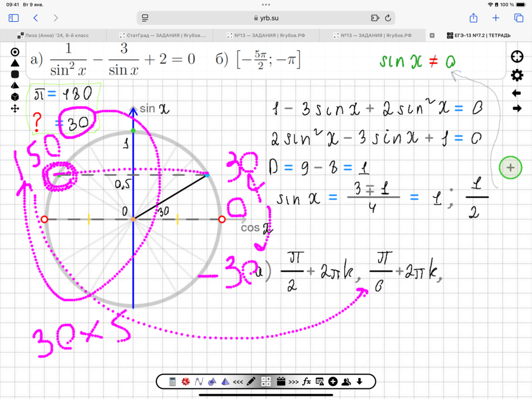Select the black triangle shape at left
Viewport: 532px width, 399px height.
coord(15,63)
